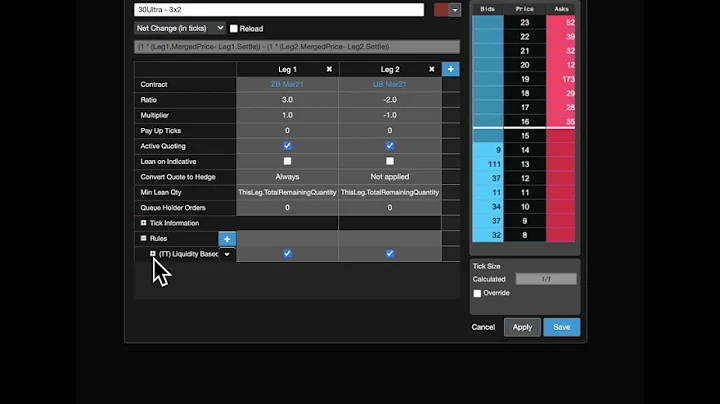Click the spread formula field
This screenshot has height=404, width=720.
pyautogui.click(x=297, y=47)
